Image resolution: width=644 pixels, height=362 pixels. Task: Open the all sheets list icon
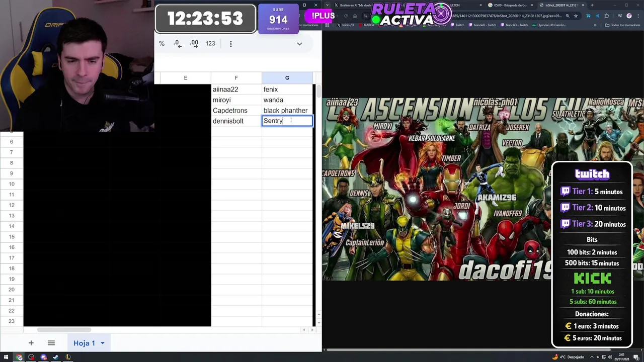51,343
